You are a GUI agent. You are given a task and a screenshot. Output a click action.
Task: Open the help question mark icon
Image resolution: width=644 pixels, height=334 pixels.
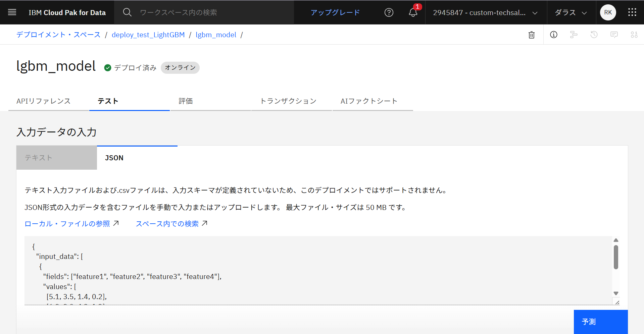click(389, 12)
